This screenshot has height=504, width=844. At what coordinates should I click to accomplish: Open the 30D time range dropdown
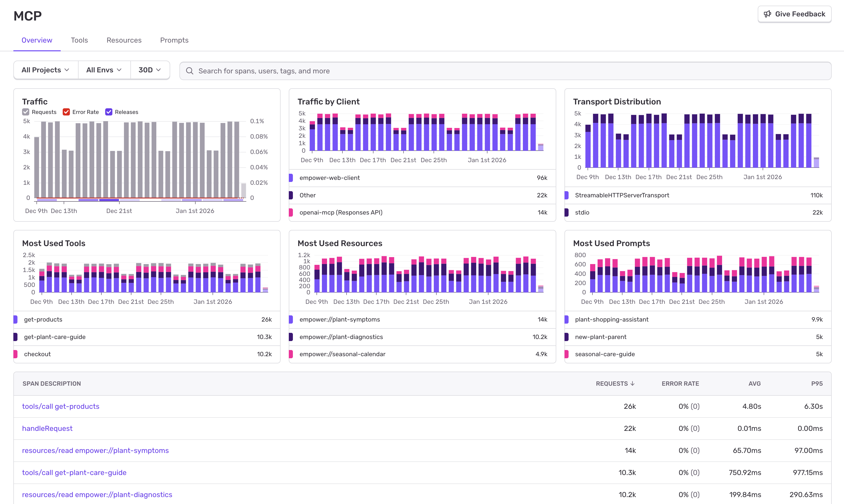point(150,70)
